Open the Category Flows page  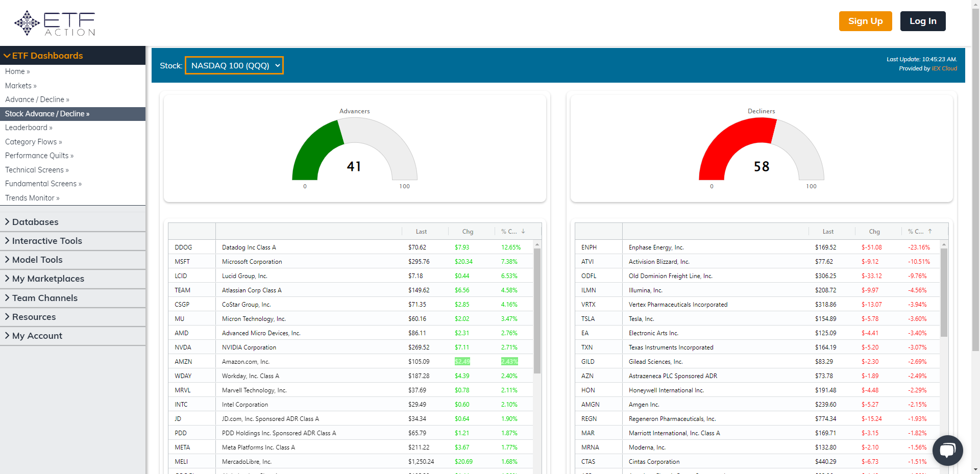click(x=33, y=141)
